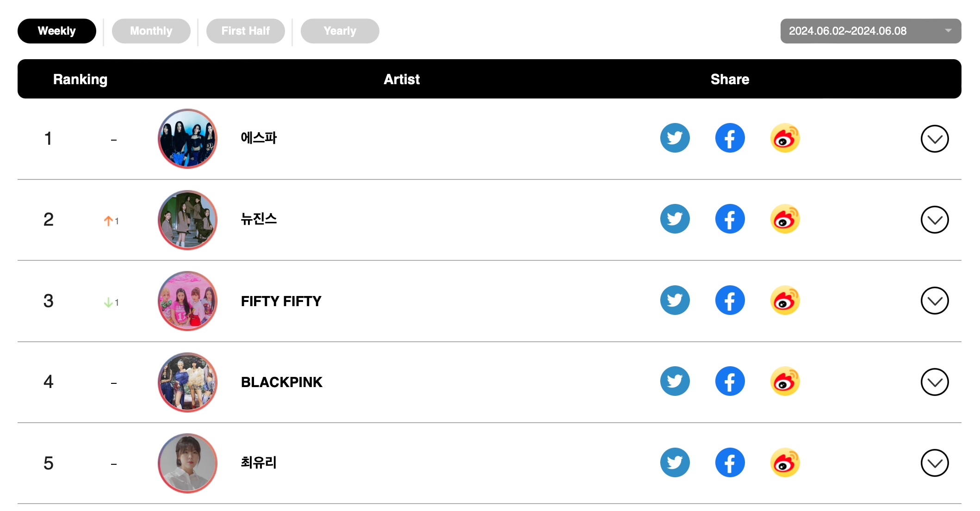Share 에스파 on Weibo
The width and height of the screenshot is (980, 511).
(x=785, y=138)
